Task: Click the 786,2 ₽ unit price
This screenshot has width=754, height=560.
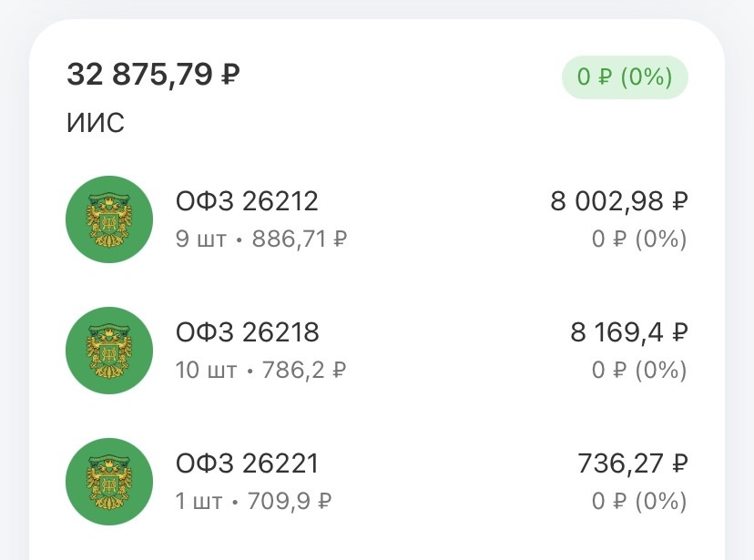Action: pyautogui.click(x=305, y=371)
